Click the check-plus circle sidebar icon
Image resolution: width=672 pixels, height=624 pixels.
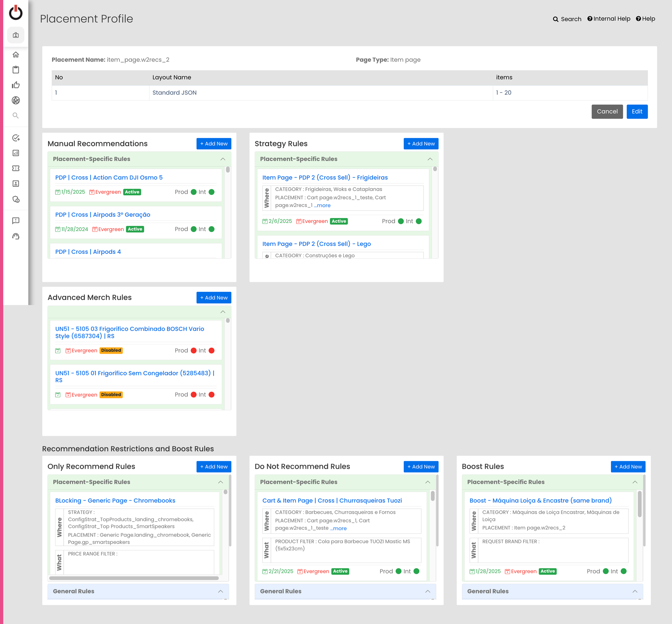(x=16, y=138)
